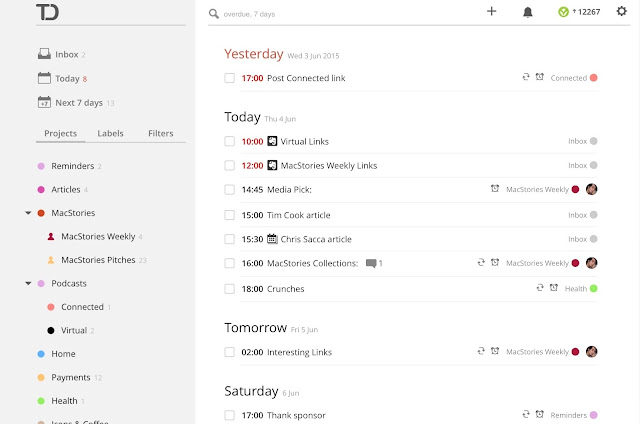The width and height of the screenshot is (640, 424).
Task: Switch to Projects tab
Action: tap(60, 133)
